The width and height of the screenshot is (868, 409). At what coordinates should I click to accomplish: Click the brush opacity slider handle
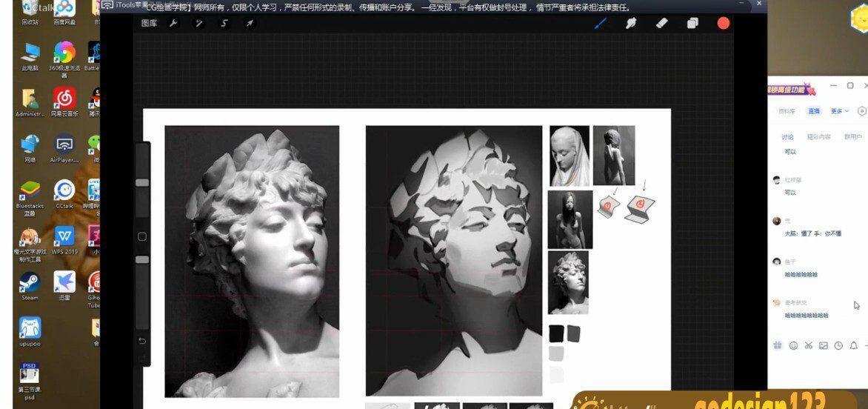pyautogui.click(x=142, y=259)
